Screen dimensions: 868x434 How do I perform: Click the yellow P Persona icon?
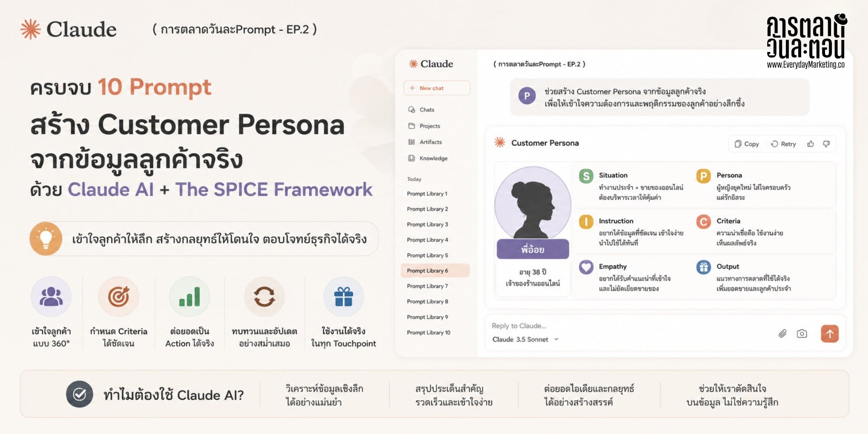(704, 176)
